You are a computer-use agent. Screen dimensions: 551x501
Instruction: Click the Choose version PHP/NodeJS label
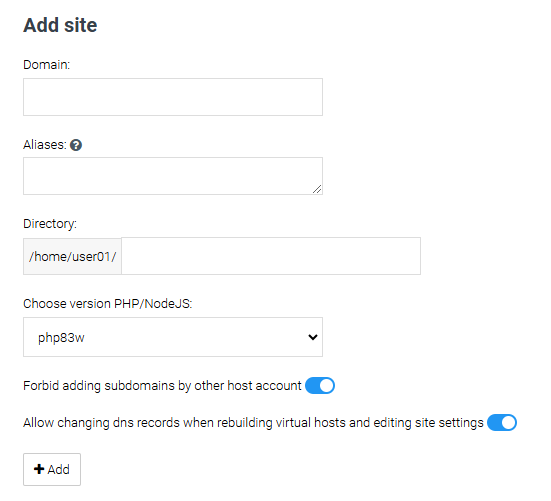coord(108,304)
